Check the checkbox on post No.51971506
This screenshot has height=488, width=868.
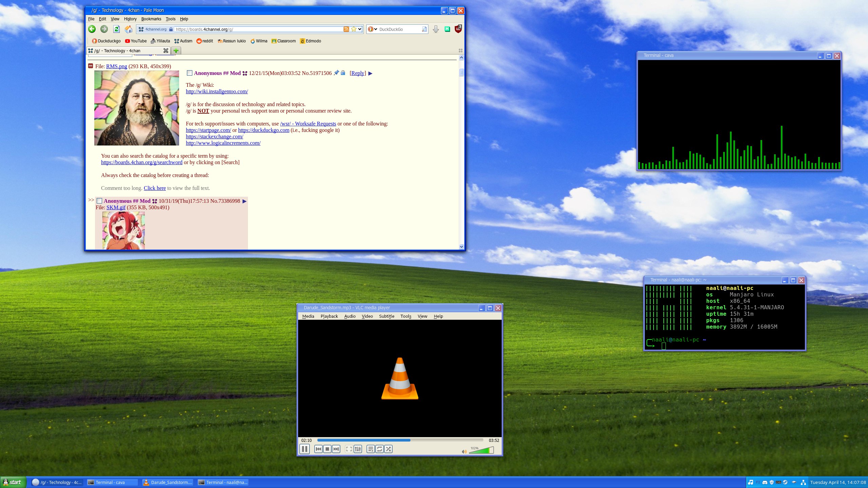point(190,73)
